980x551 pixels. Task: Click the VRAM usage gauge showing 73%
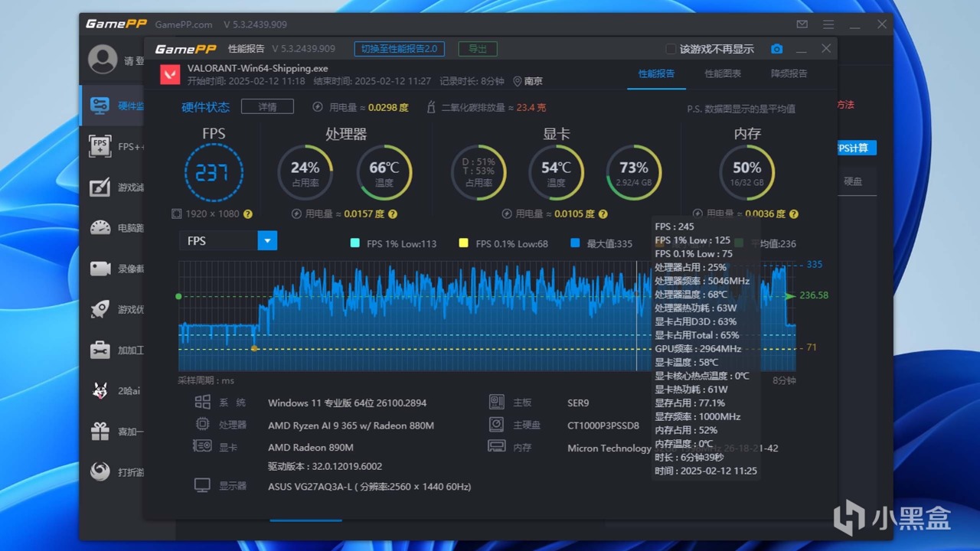(634, 172)
